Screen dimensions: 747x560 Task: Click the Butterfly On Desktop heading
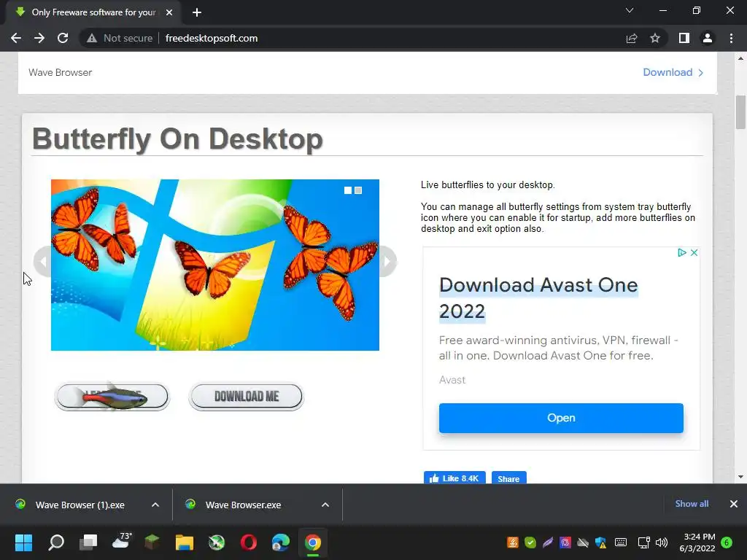coord(177,139)
